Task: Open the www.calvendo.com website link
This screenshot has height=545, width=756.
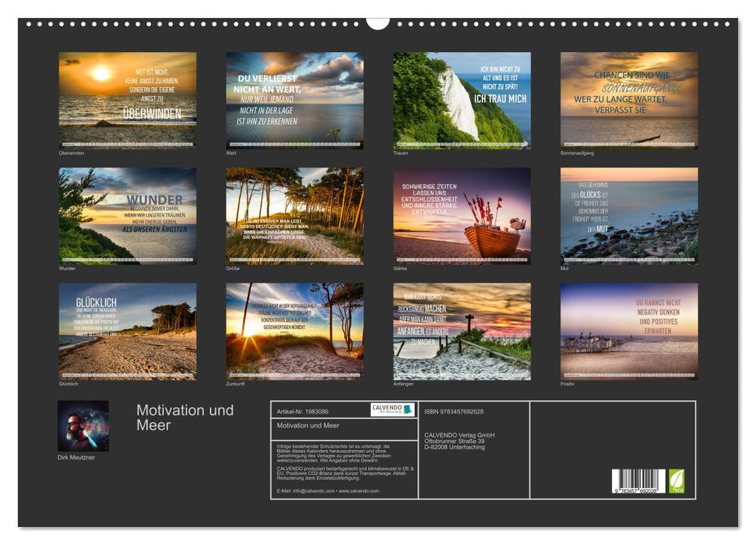Action: click(358, 492)
